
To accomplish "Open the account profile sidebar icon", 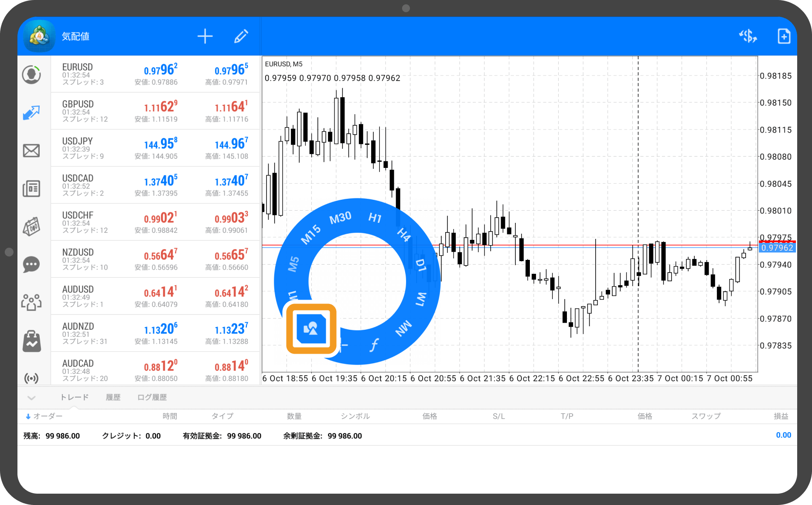I will pos(31,75).
